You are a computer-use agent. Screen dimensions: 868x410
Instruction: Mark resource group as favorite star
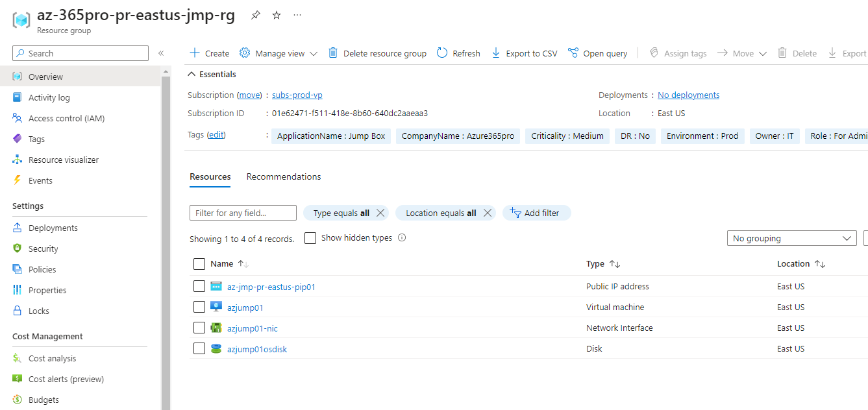(x=277, y=15)
